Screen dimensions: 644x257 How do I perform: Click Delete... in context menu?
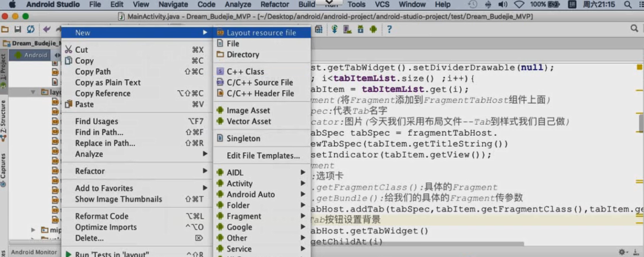point(137,238)
